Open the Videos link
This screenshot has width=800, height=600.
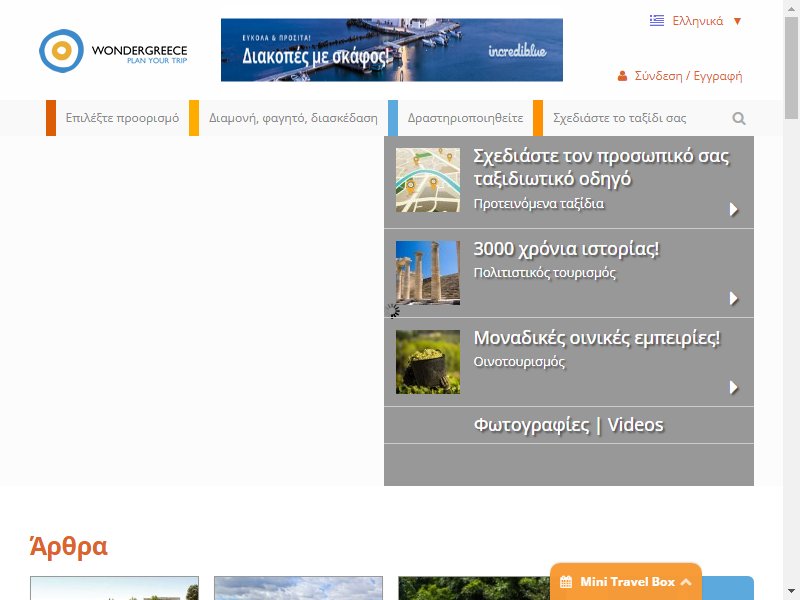(x=636, y=425)
